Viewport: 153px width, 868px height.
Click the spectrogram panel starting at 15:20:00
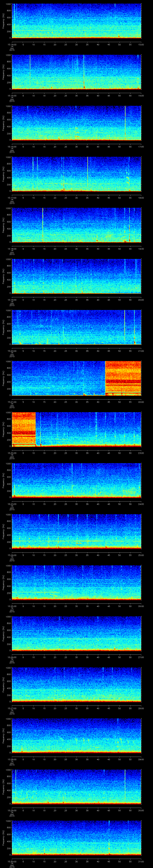(76, 327)
